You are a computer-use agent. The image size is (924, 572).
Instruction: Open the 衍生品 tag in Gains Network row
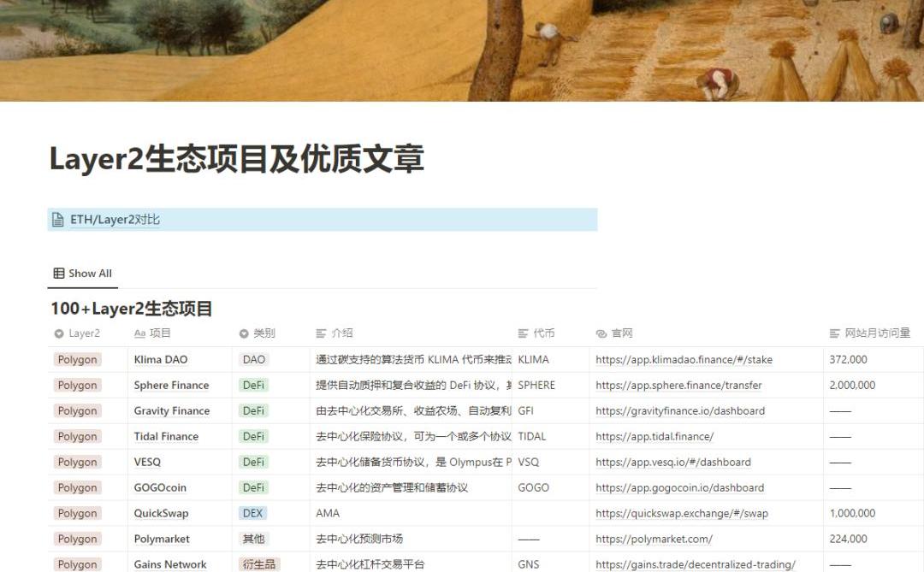[259, 565]
